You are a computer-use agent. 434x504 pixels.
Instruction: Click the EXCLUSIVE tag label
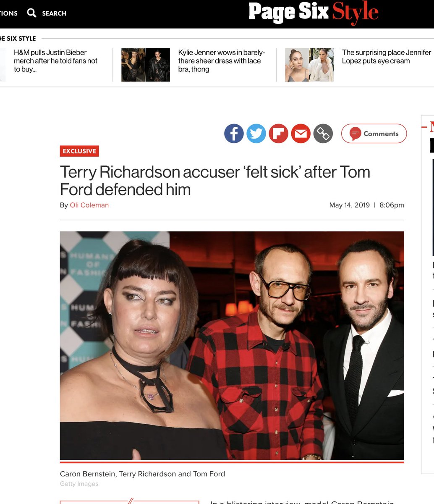pos(79,151)
